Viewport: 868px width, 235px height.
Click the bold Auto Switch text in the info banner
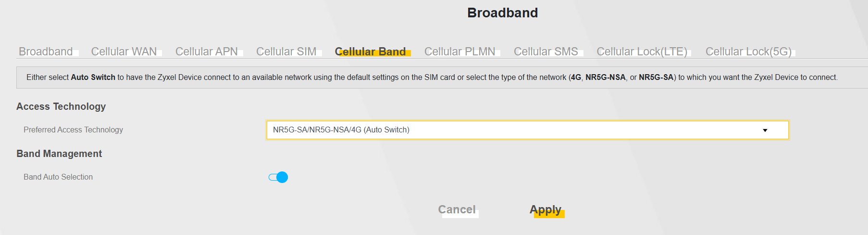93,78
